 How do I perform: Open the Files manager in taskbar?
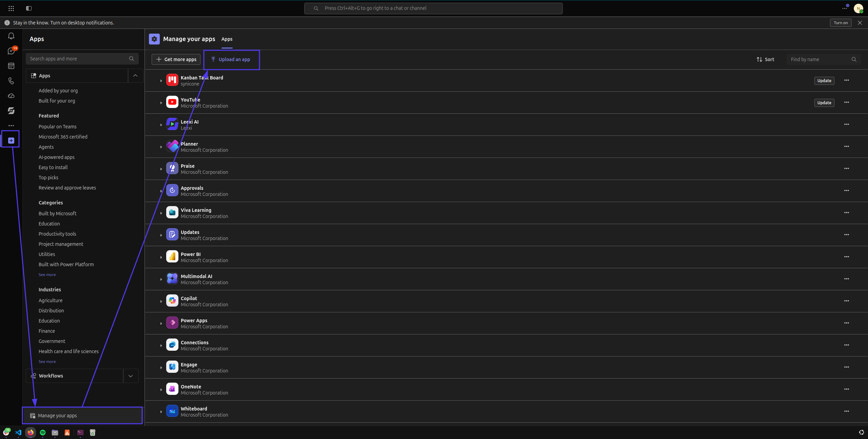click(x=55, y=433)
